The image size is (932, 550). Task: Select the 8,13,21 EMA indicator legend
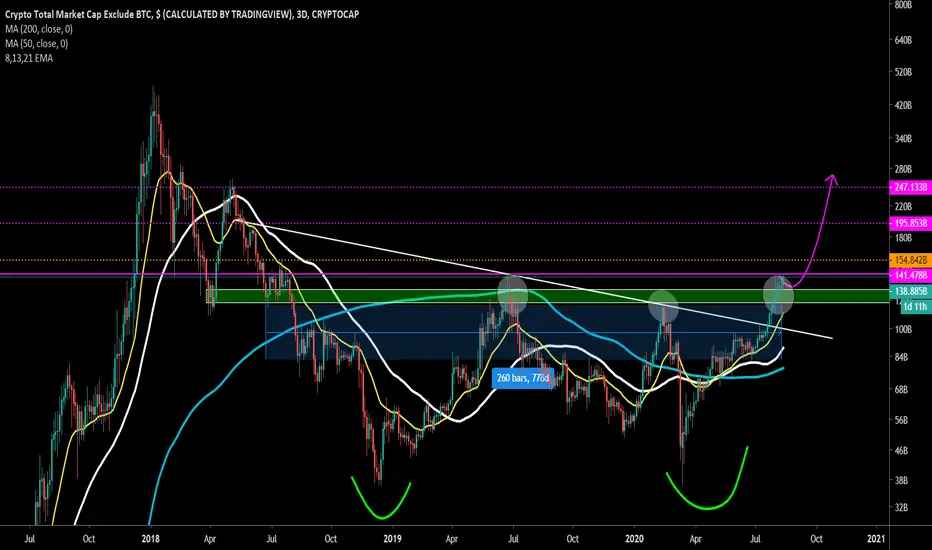[29, 58]
